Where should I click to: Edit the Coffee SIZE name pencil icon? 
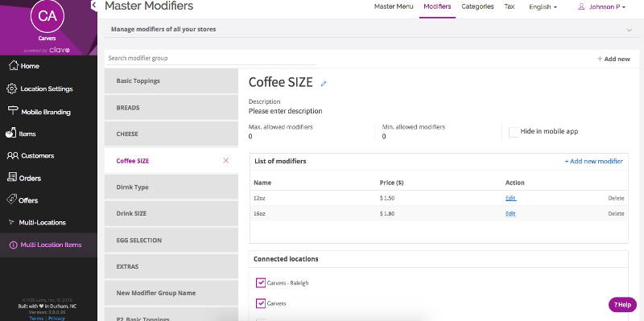(x=324, y=84)
